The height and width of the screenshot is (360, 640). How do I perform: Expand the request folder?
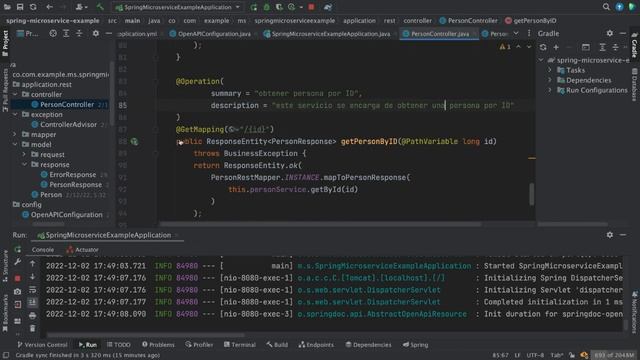coord(24,154)
